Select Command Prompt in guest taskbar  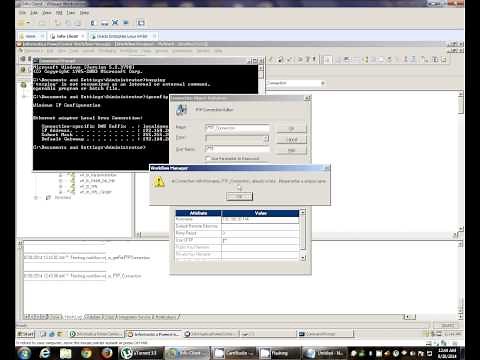point(325,334)
